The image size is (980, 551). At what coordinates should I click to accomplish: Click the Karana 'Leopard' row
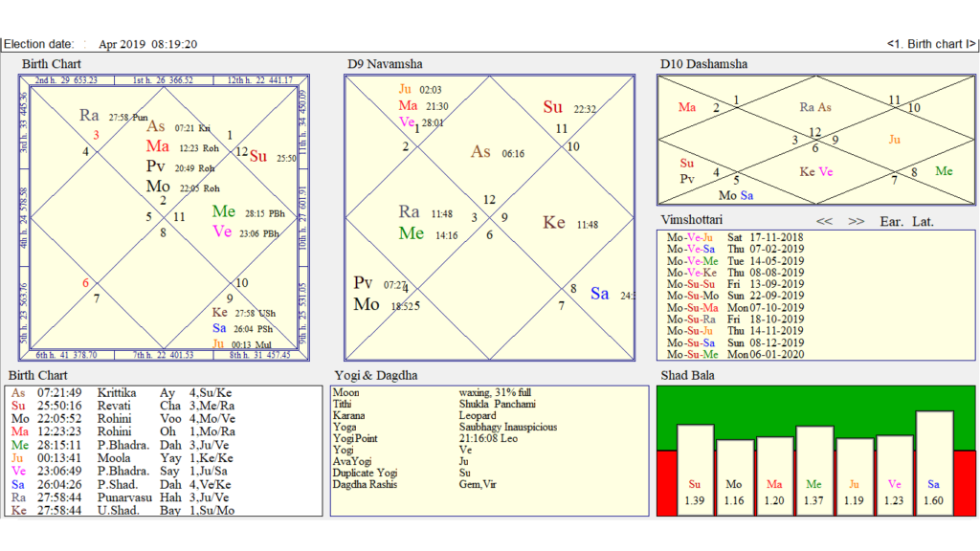[x=414, y=415]
